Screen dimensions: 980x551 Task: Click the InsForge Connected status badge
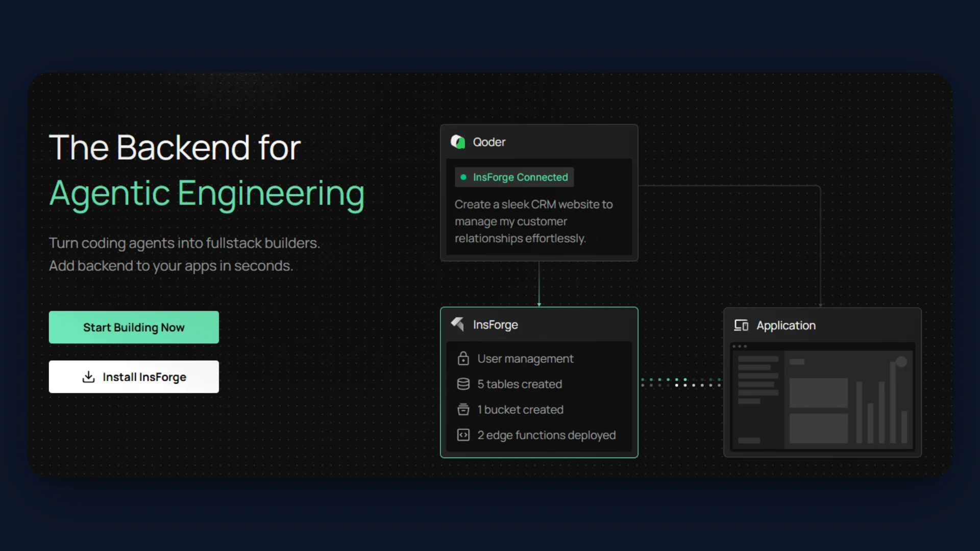tap(514, 177)
